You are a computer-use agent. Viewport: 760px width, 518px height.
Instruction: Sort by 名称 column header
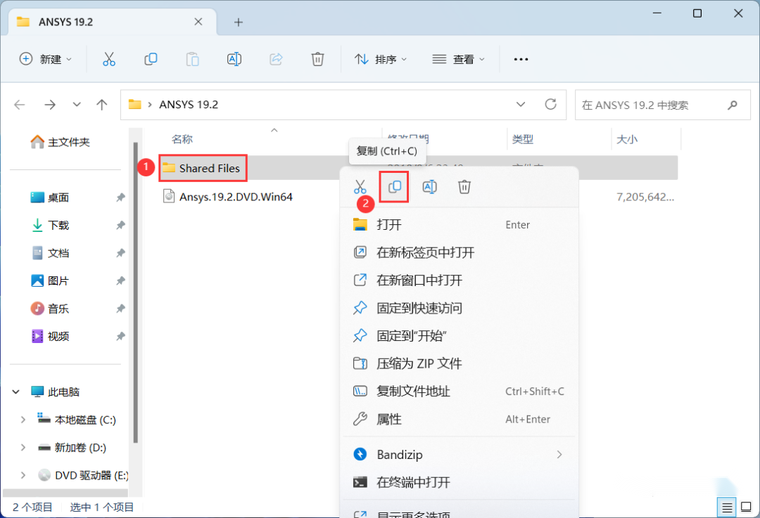(x=182, y=139)
